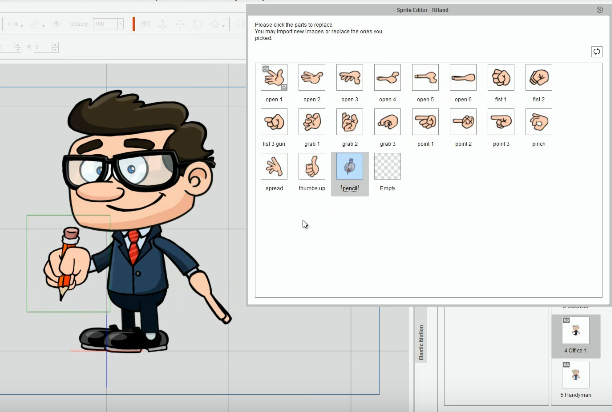
Task: Select the 'point 1' hand sprite
Action: pyautogui.click(x=425, y=122)
